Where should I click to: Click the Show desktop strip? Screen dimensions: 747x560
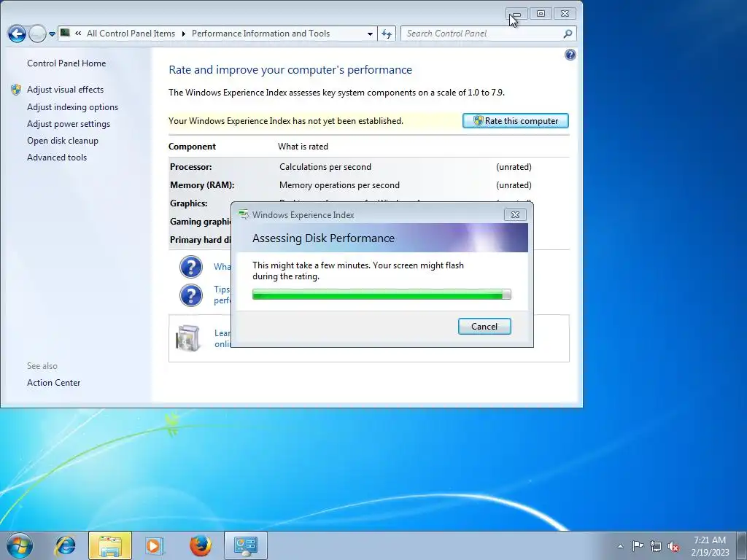tap(742, 545)
